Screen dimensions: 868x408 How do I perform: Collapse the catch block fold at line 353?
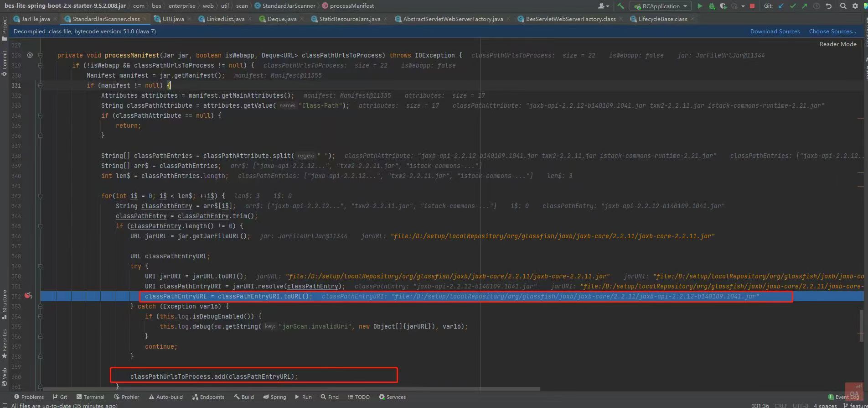click(x=40, y=306)
